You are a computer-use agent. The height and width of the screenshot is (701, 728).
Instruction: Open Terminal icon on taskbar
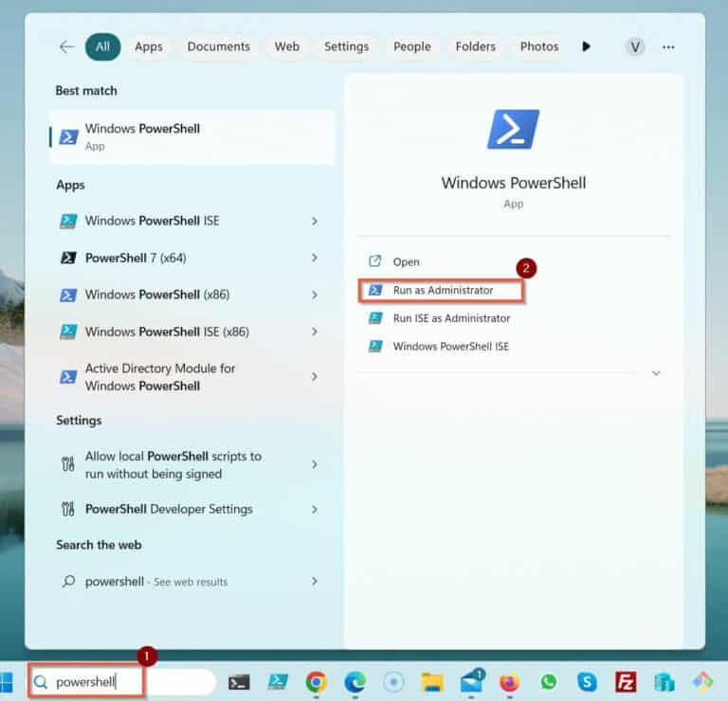pos(239,682)
